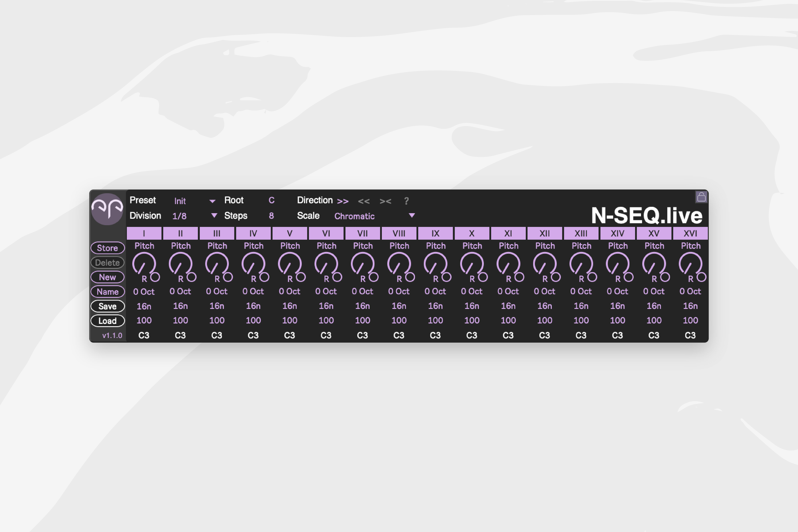This screenshot has width=798, height=532.
Task: Enable random circle toggle on step III
Action: [x=228, y=277]
